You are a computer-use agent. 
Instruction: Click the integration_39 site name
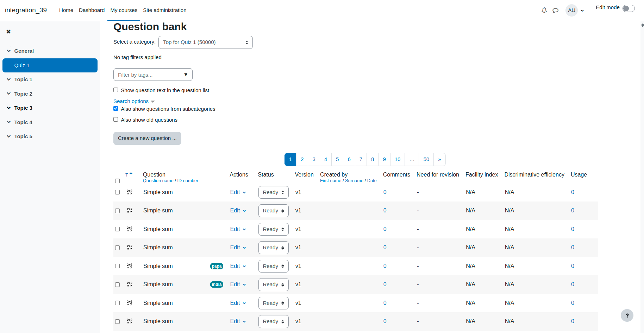[26, 10]
